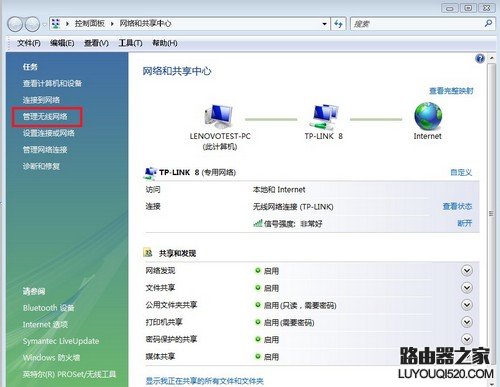Screen dimensions: 500x387
Task: Open Symantec LiveUpdate link
Action: pos(61,341)
